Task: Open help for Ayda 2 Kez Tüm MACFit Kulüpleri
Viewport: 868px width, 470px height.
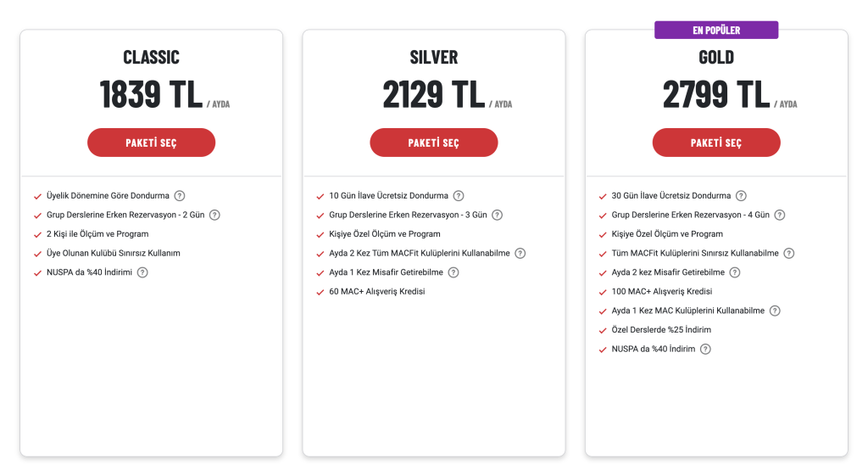Action: [x=520, y=254]
